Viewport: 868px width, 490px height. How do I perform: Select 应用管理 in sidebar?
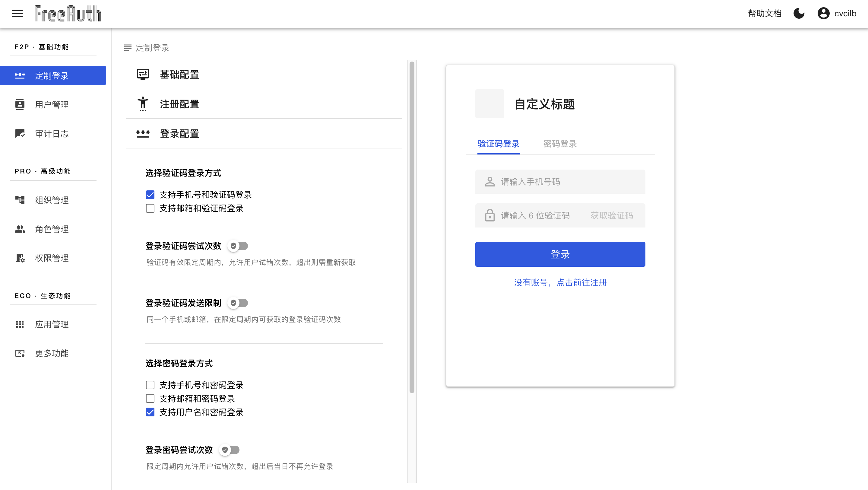point(53,324)
